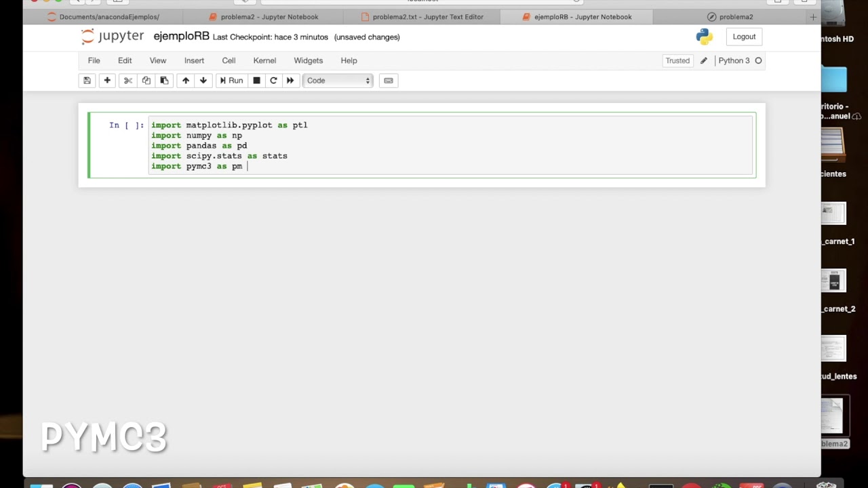The height and width of the screenshot is (488, 868).
Task: Open the Insert menu
Action: click(194, 60)
